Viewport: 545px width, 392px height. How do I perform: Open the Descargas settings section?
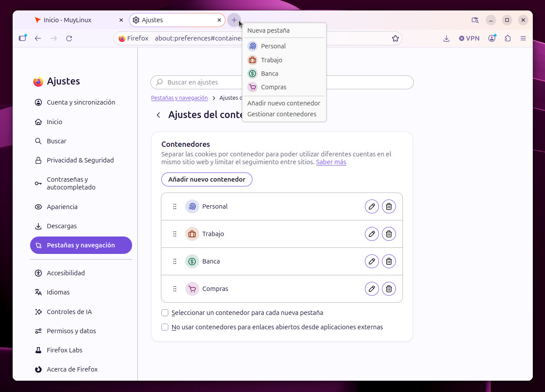81,226
